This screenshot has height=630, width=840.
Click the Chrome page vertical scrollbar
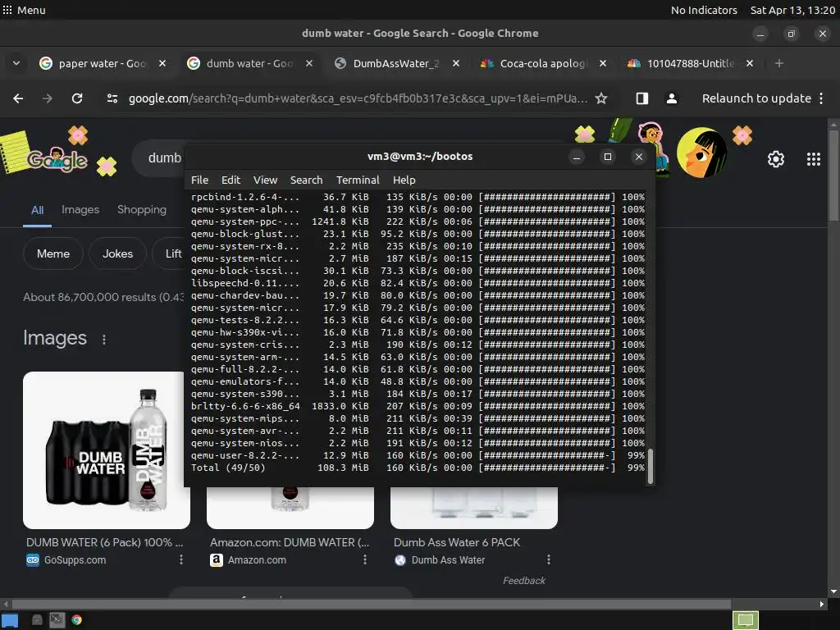(x=833, y=174)
